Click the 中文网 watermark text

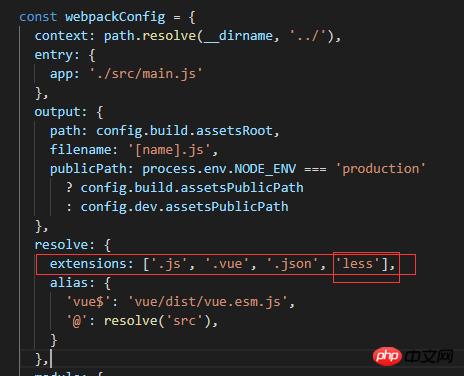click(x=429, y=357)
